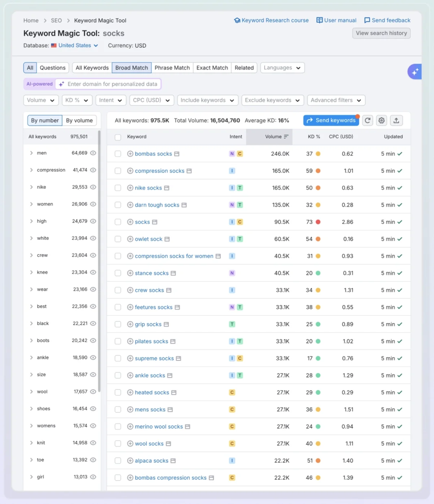Add alpaca socks via plus icon
The height and width of the screenshot is (504, 434).
(x=130, y=461)
